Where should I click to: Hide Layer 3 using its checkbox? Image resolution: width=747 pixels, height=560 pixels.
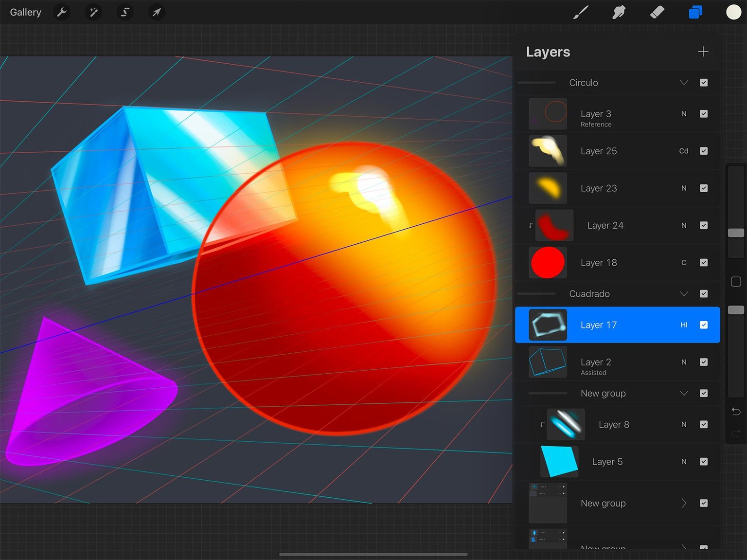pyautogui.click(x=704, y=114)
